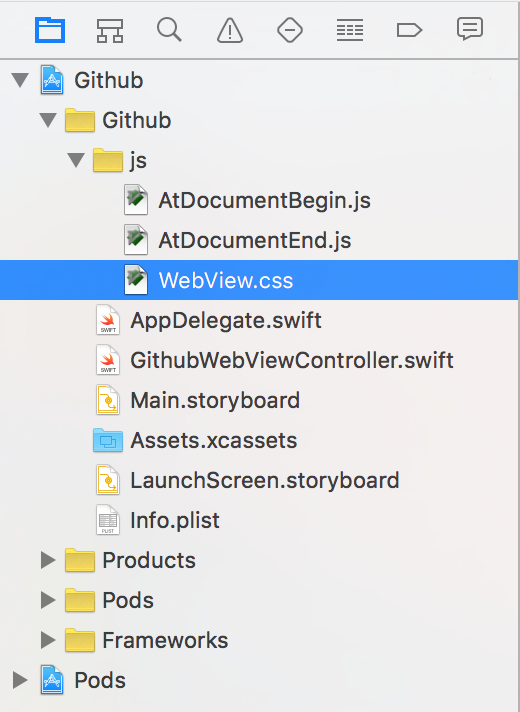Collapse the js folder triangle
The image size is (520, 712).
coord(76,160)
